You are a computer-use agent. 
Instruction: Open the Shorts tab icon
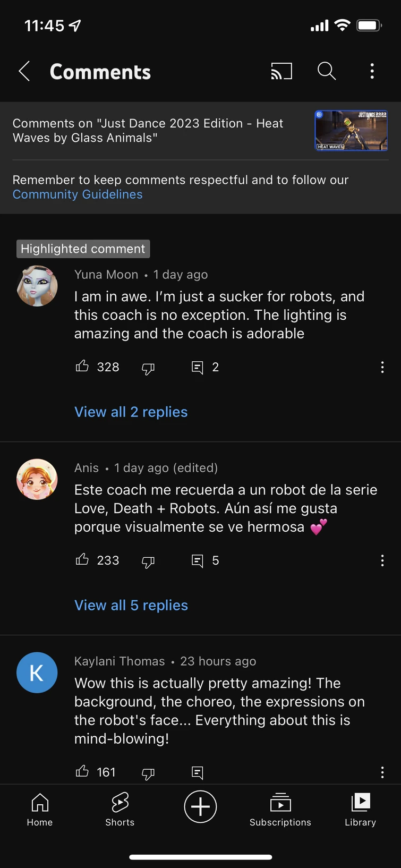120,802
